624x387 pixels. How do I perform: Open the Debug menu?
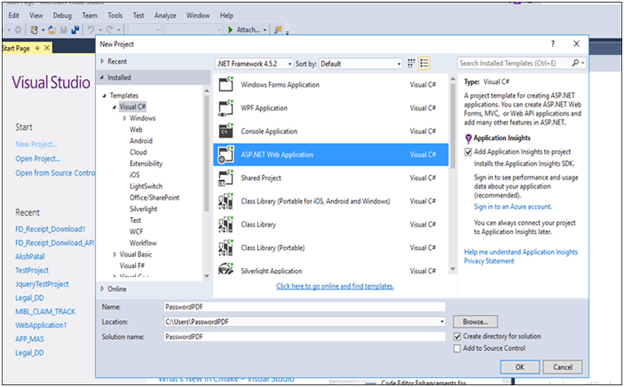[x=62, y=16]
